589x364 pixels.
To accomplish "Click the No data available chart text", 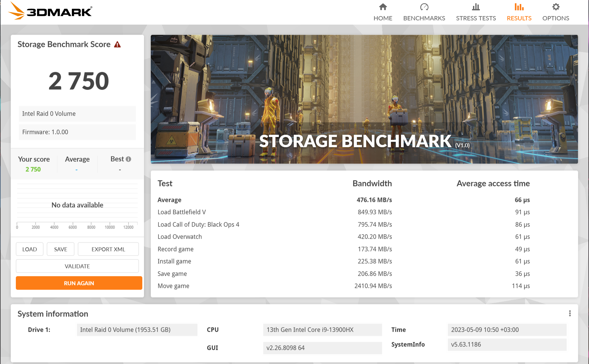I will [x=77, y=205].
